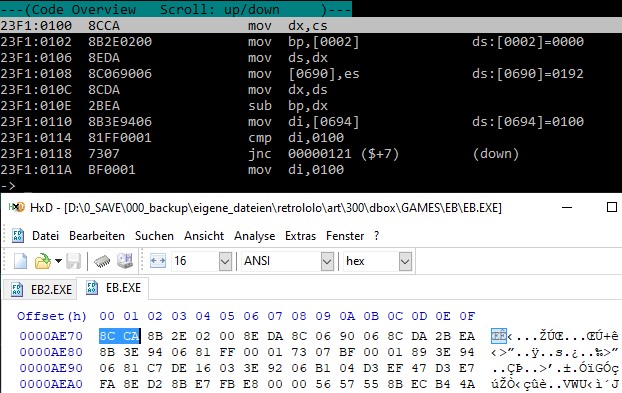Click the highlighted text in the decoded column
The width and height of the screenshot is (622, 393).
tap(499, 336)
